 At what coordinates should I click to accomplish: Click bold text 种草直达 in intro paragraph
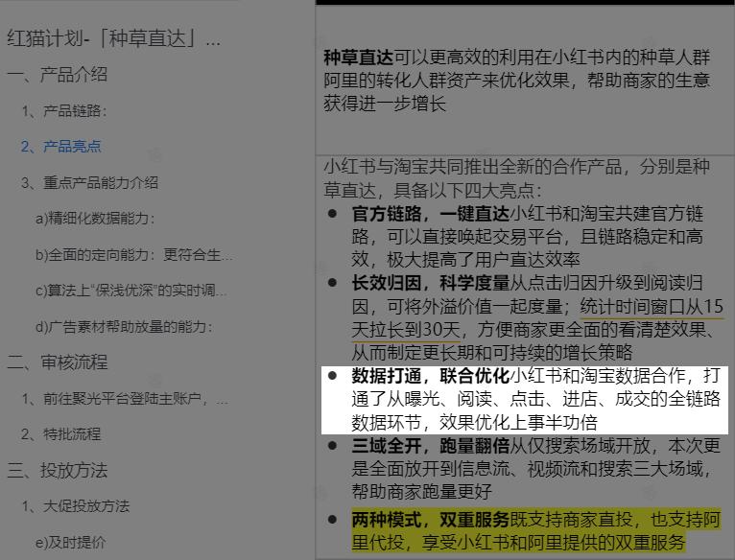coord(358,58)
